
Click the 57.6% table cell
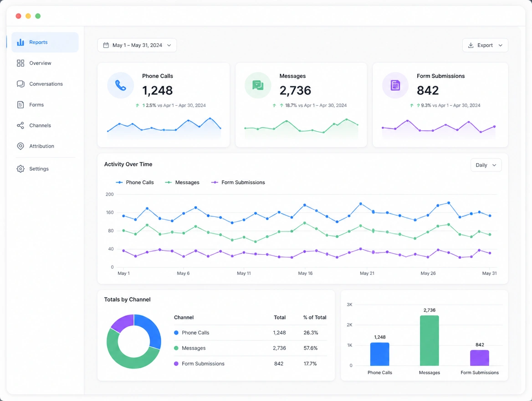311,348
